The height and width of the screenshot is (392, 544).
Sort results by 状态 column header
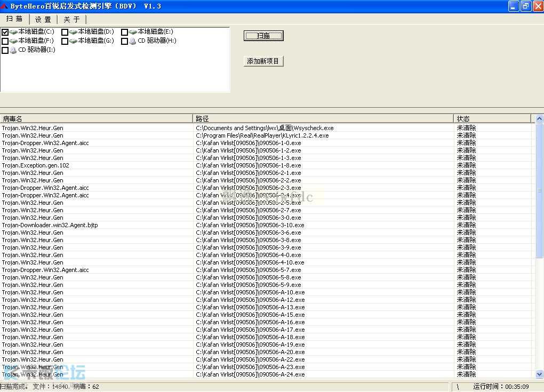click(x=492, y=118)
